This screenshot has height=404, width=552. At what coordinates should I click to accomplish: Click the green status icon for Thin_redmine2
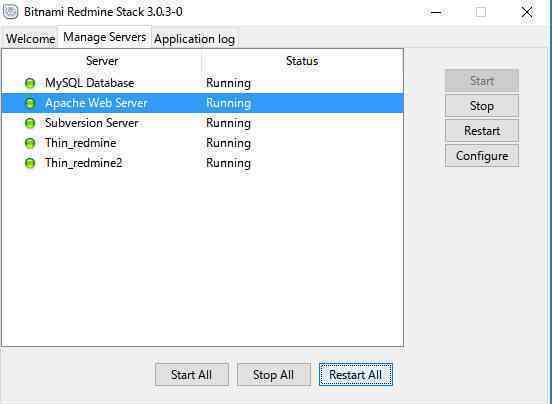coord(30,163)
